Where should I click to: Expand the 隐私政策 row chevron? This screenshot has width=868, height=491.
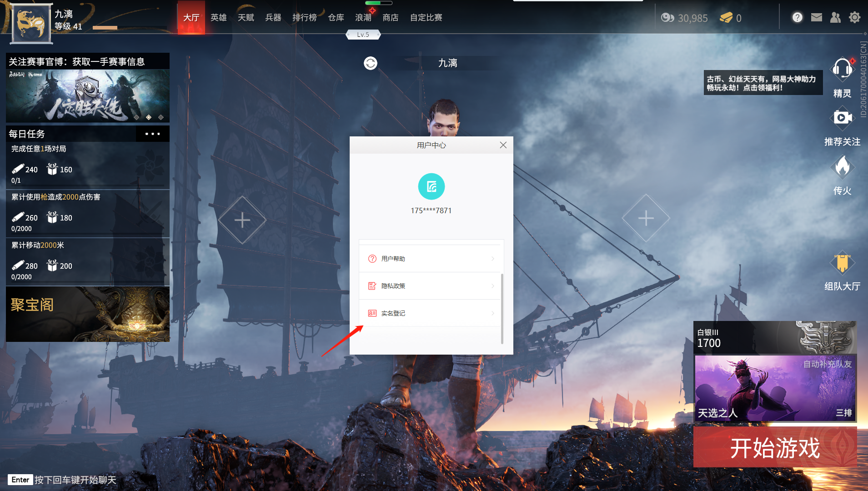493,286
